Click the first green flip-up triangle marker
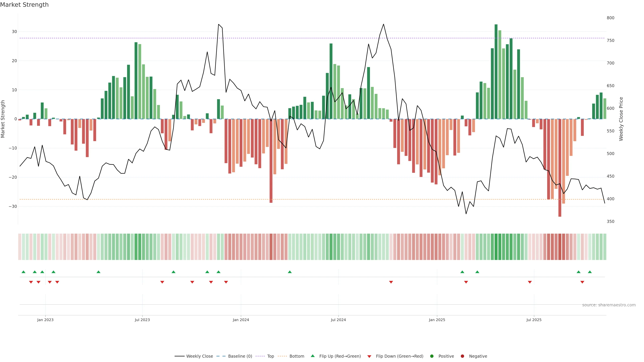Image resolution: width=644 pixels, height=362 pixels. [x=23, y=272]
